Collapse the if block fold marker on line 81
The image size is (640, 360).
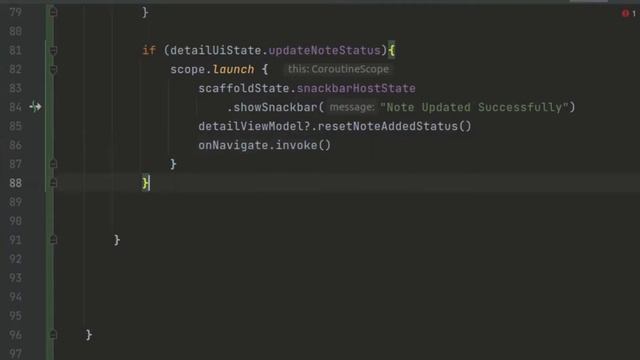coord(53,50)
